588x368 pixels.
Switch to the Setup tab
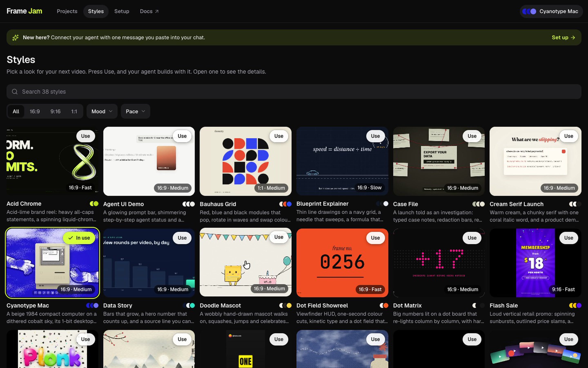tap(122, 11)
